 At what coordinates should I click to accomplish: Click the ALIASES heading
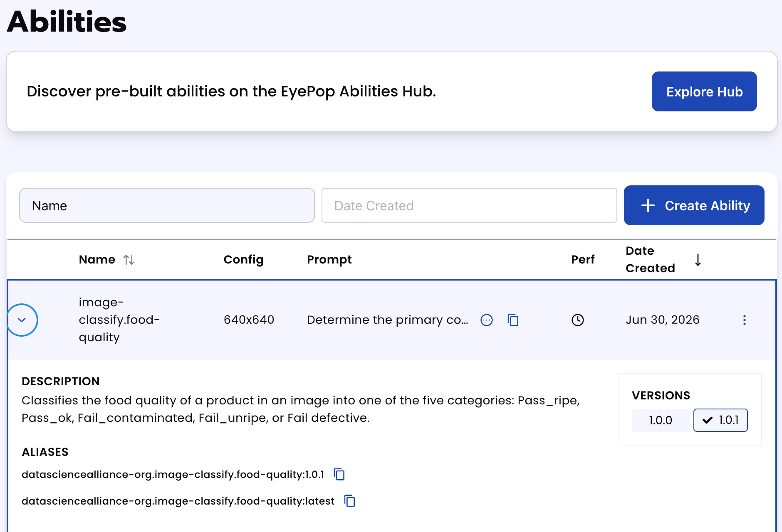pyautogui.click(x=45, y=452)
